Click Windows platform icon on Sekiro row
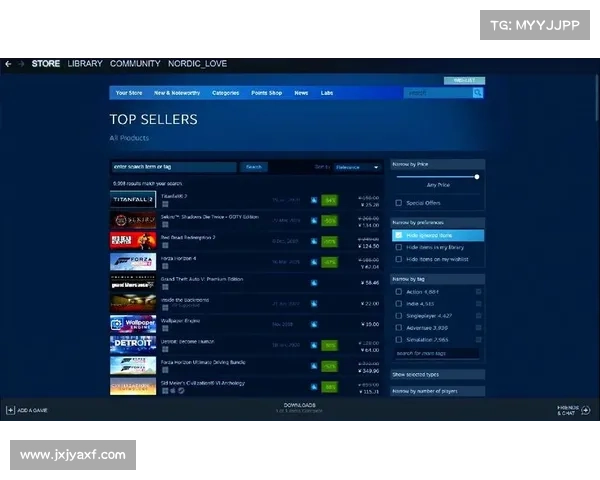Viewport: 600px width, 480px height. pyautogui.click(x=165, y=225)
